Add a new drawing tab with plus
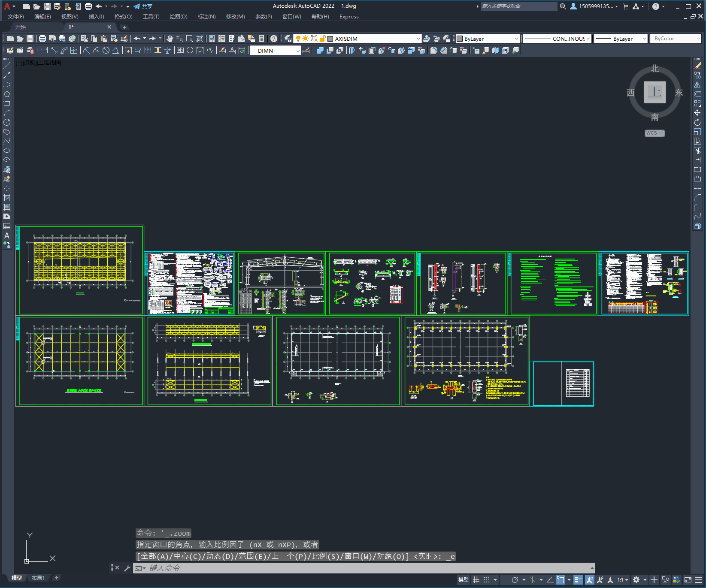 [x=124, y=27]
